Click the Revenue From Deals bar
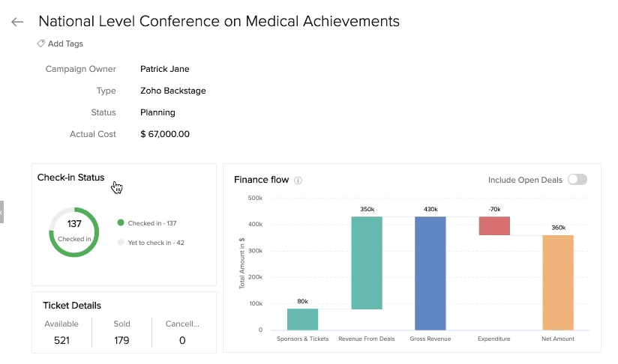 point(366,262)
